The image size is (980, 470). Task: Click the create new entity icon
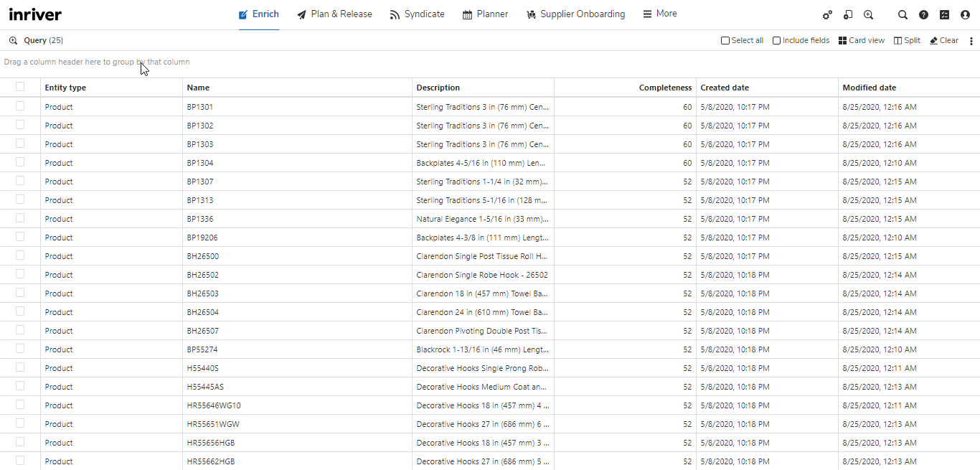click(848, 14)
